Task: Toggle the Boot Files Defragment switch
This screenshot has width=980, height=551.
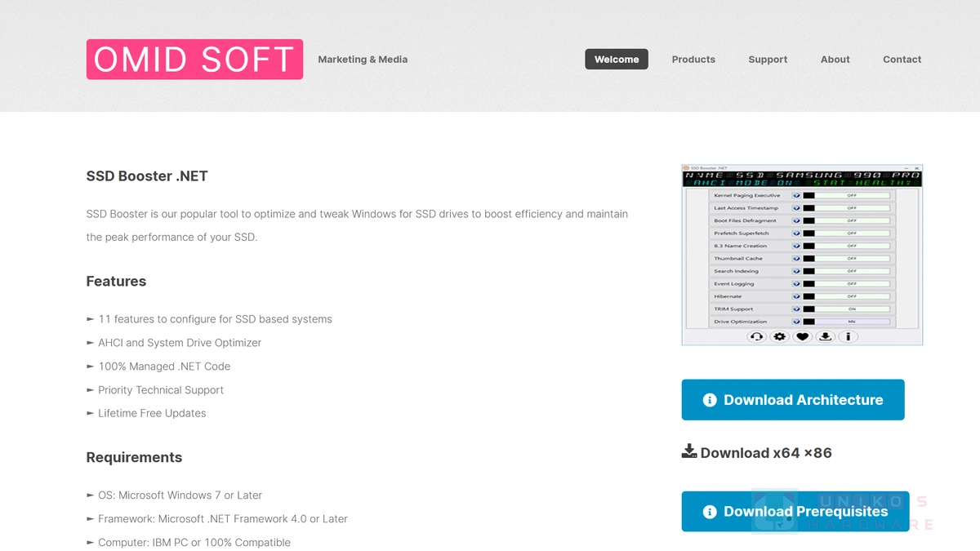Action: [847, 220]
